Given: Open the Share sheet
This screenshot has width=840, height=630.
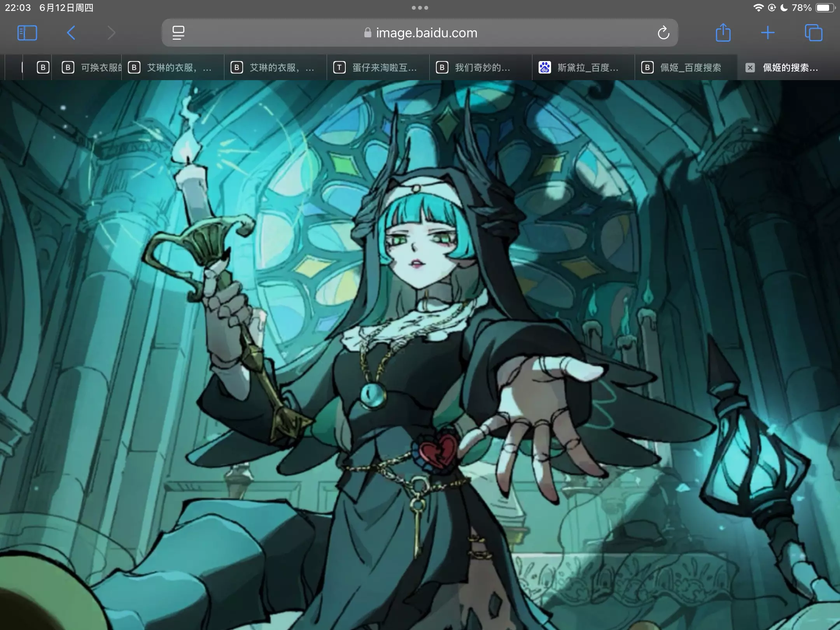Looking at the screenshot, I should (x=723, y=33).
